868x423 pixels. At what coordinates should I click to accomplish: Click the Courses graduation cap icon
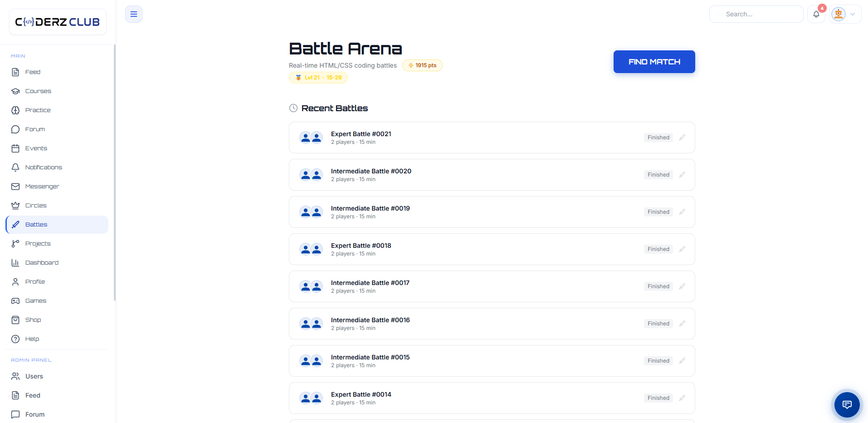click(x=15, y=91)
